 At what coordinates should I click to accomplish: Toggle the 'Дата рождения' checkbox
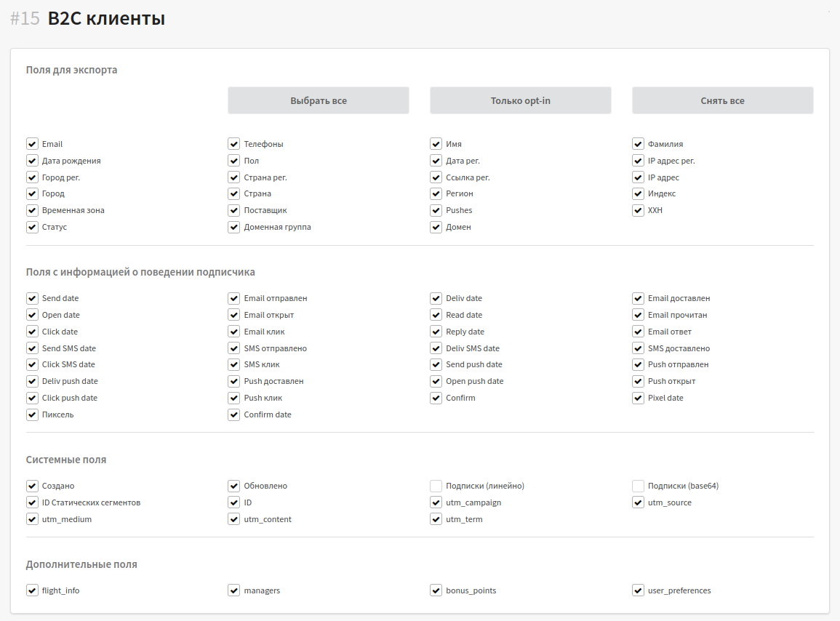tap(32, 161)
